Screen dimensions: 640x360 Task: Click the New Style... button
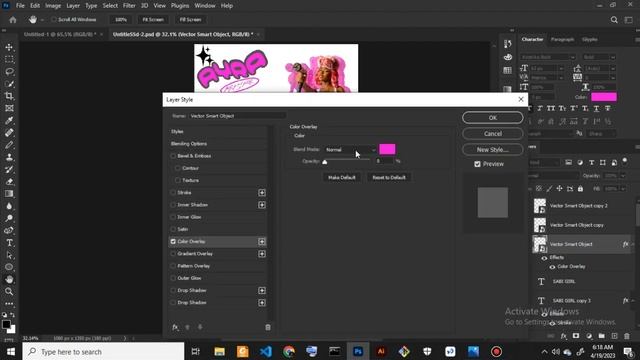pos(493,149)
